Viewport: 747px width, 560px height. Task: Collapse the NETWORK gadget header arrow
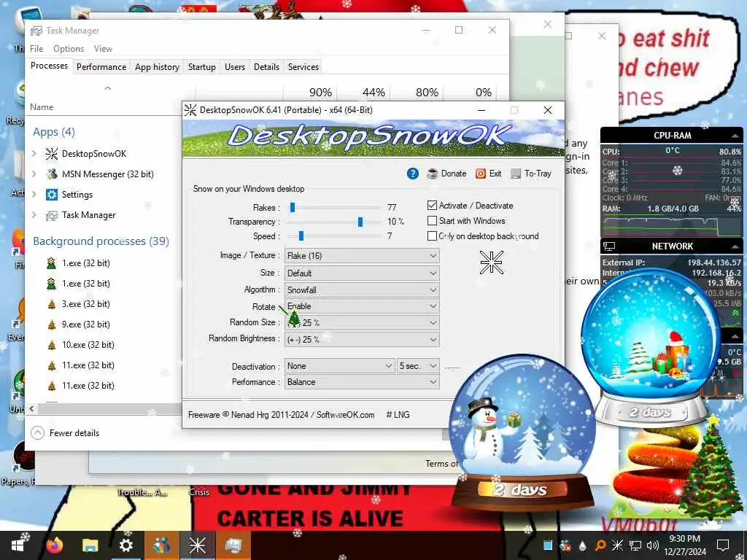735,246
